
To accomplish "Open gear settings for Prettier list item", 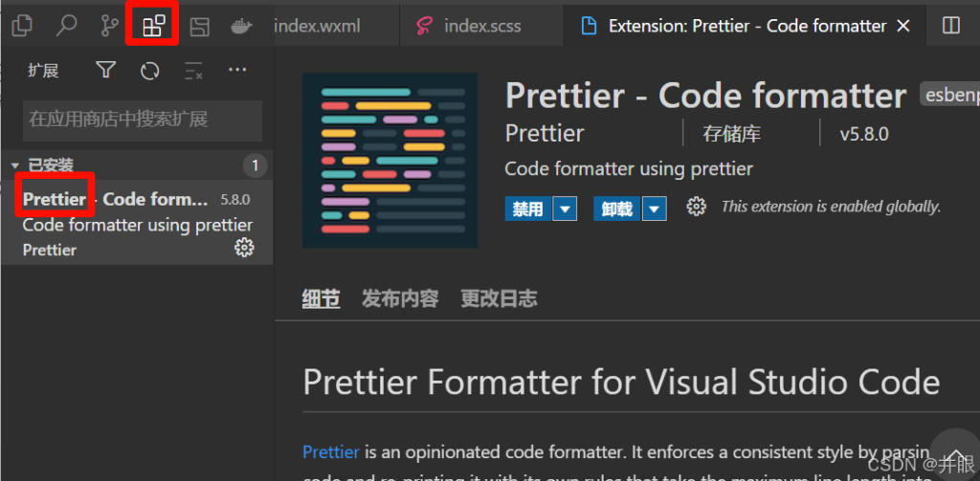I will tap(244, 248).
